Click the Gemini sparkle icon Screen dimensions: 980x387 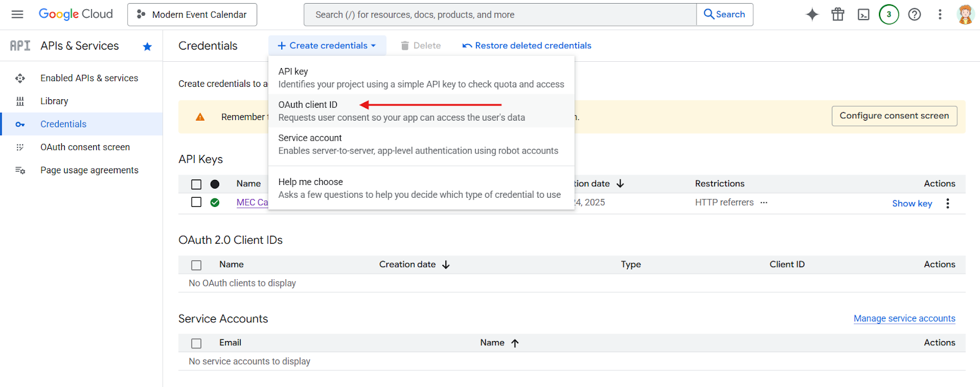[x=812, y=15]
